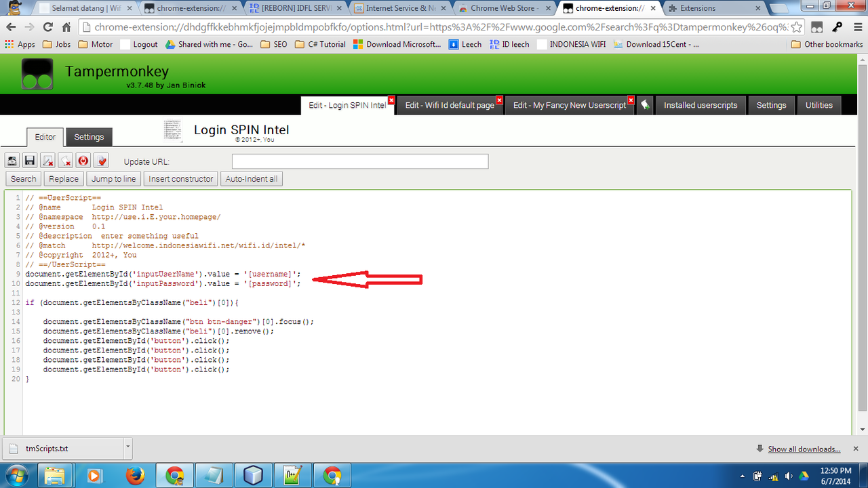
Task: Click the volume speaker icon in system tray
Action: [789, 475]
